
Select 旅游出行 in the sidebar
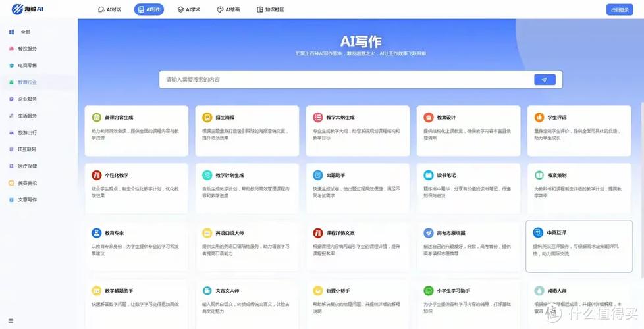(23, 133)
